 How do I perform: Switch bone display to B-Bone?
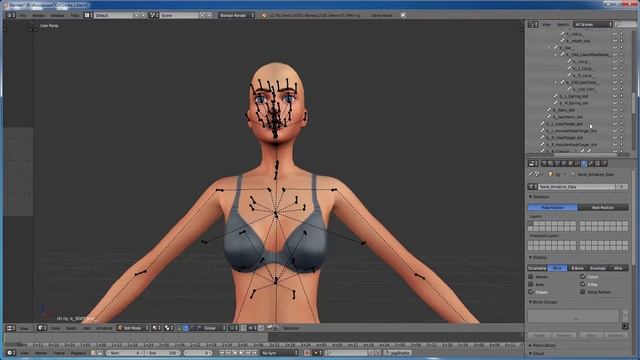[x=578, y=268]
